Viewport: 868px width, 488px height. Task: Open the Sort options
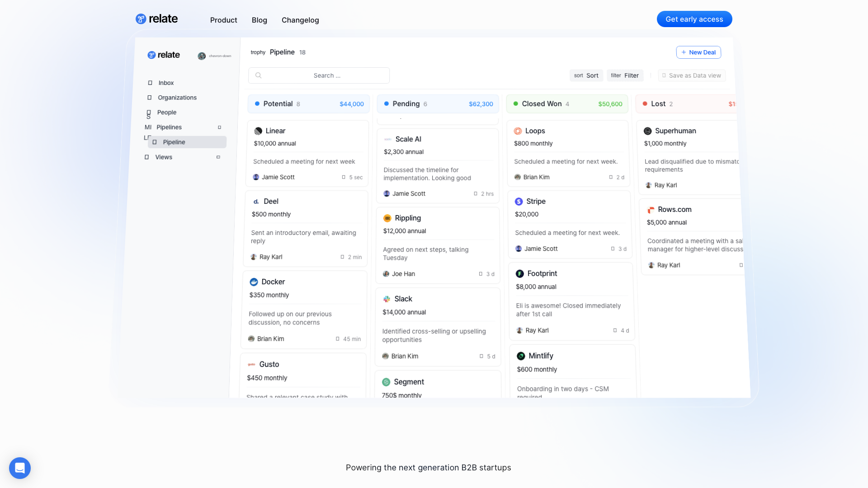click(x=586, y=75)
